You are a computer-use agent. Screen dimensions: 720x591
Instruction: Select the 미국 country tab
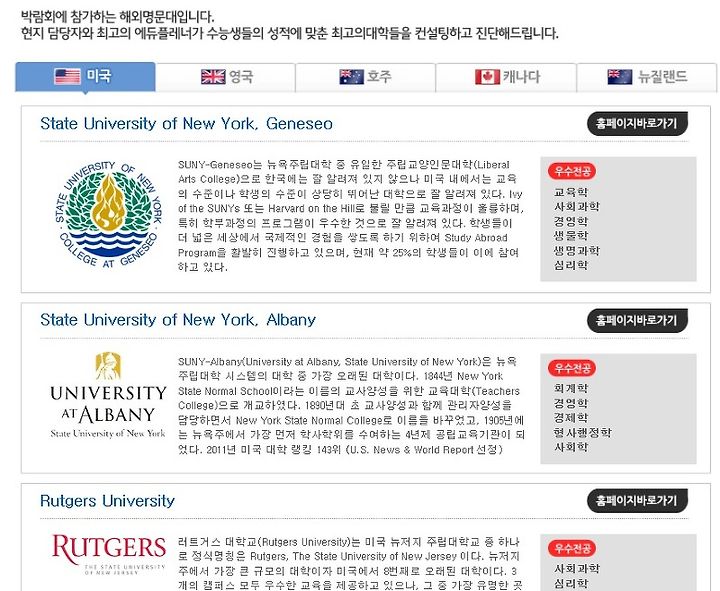coord(85,77)
